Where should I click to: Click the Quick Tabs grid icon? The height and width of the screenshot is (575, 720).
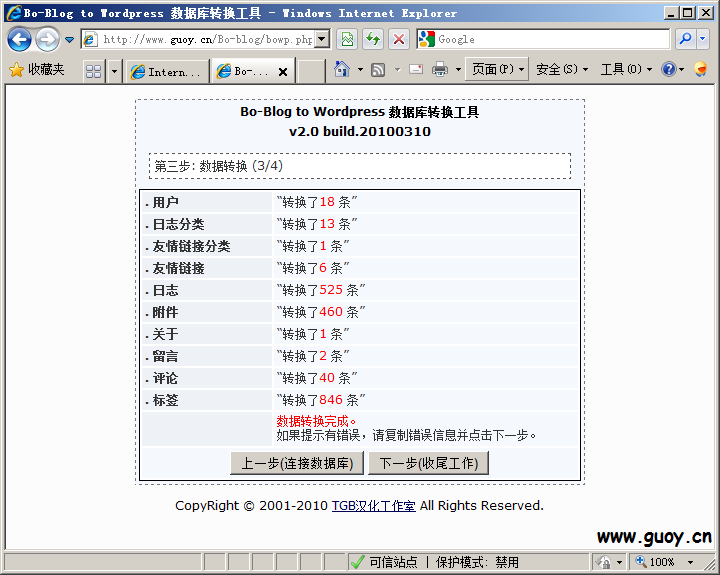tap(94, 71)
